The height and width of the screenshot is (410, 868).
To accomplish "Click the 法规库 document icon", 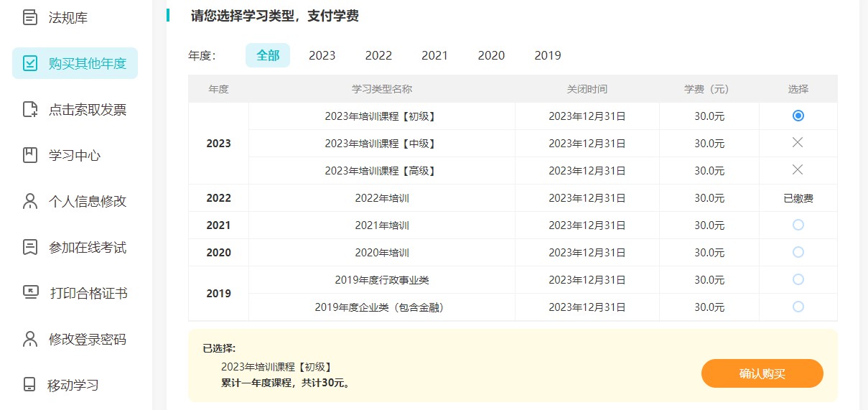I will [30, 18].
